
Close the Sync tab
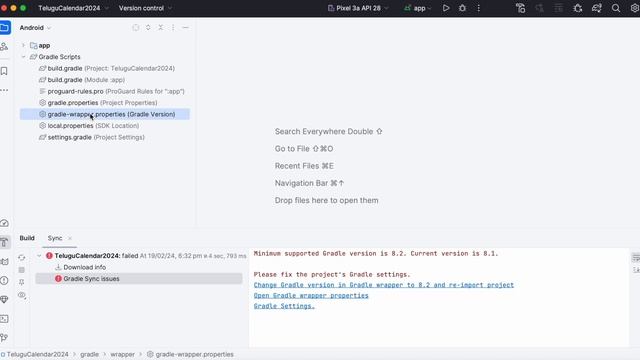pos(70,238)
